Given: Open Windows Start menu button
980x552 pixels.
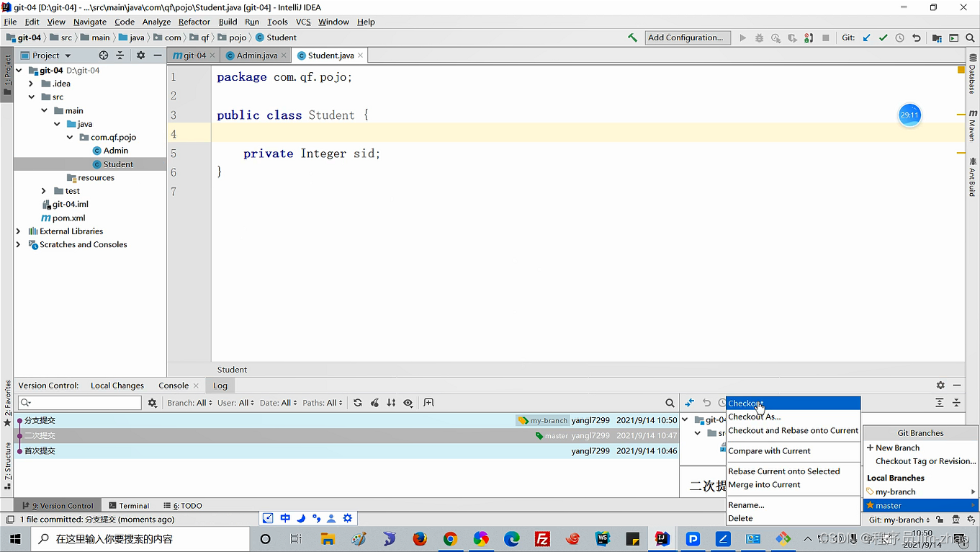Looking at the screenshot, I should (16, 539).
